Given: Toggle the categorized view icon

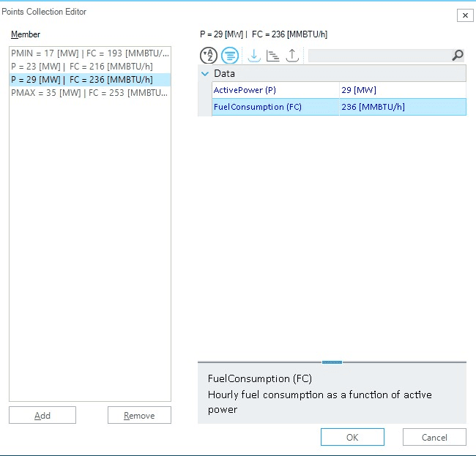Looking at the screenshot, I should 230,56.
